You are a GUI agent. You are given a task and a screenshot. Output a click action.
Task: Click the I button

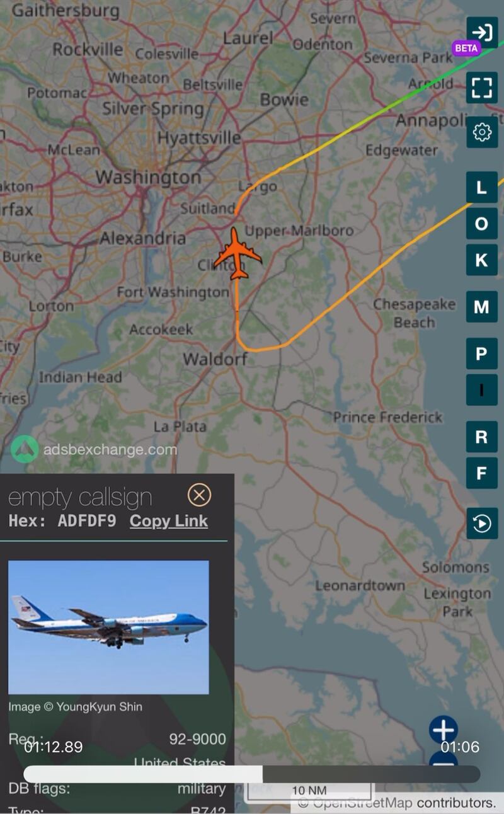[482, 390]
